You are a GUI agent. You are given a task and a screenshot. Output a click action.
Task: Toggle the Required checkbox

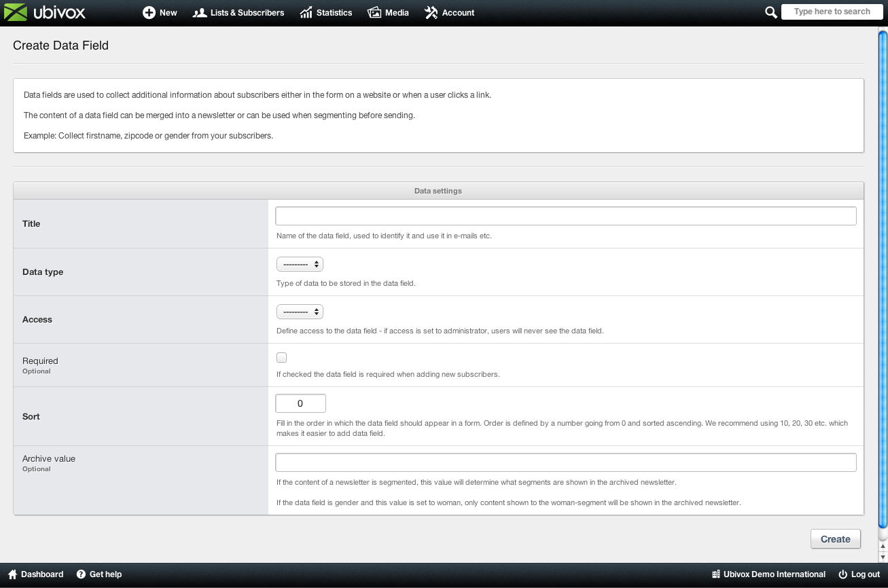point(281,358)
